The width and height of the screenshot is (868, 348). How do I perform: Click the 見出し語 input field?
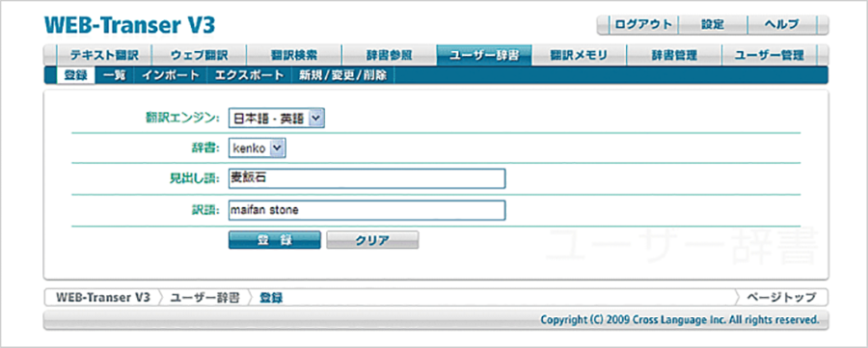point(367,178)
